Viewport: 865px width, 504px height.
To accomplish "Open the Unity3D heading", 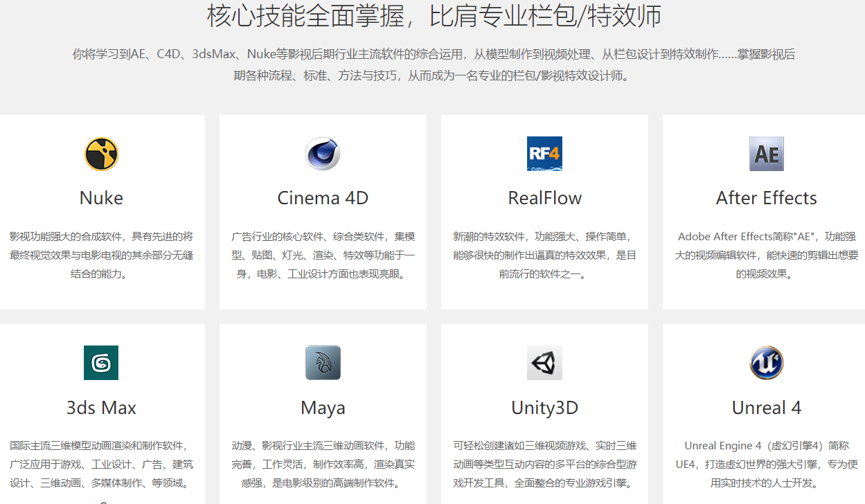I will pos(544,408).
